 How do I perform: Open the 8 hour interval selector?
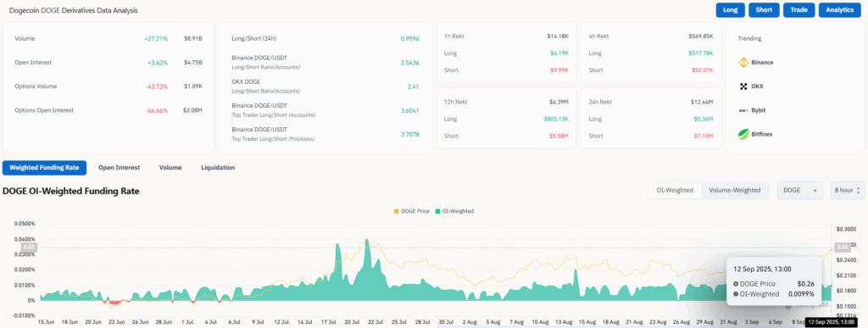pyautogui.click(x=848, y=190)
